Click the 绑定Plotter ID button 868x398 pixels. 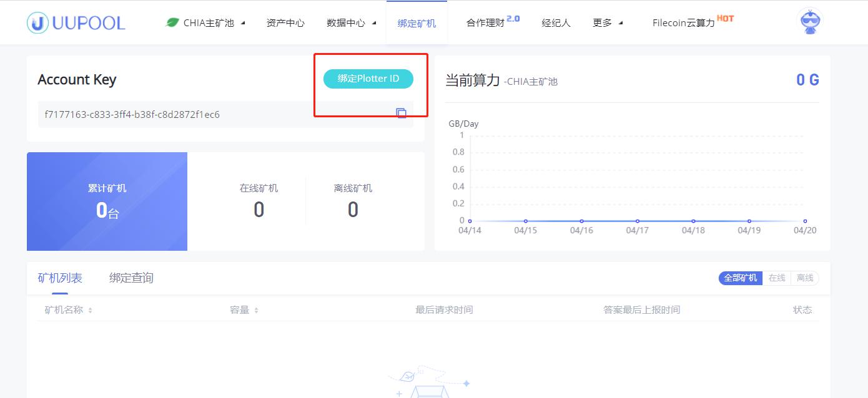click(368, 79)
